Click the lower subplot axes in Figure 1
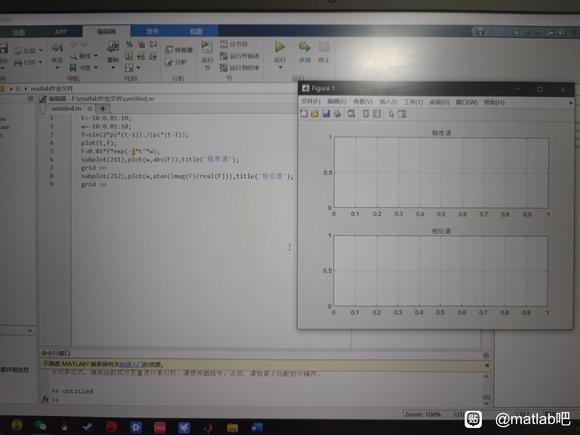 click(x=441, y=271)
